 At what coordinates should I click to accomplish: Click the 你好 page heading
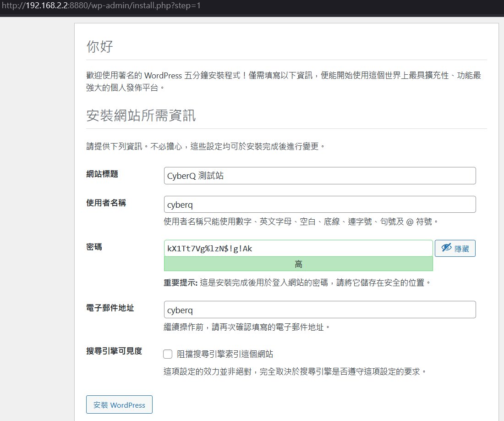point(99,46)
